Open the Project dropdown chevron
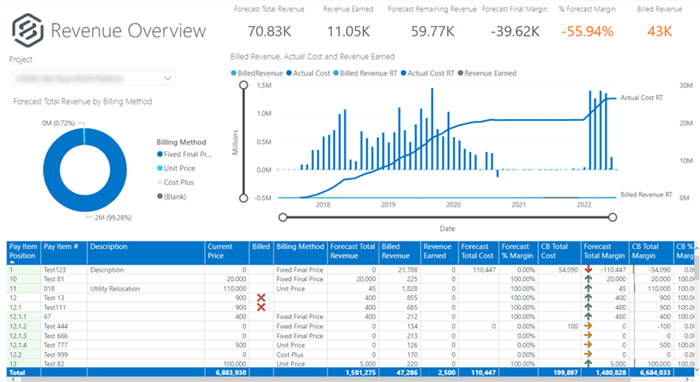 coord(167,78)
